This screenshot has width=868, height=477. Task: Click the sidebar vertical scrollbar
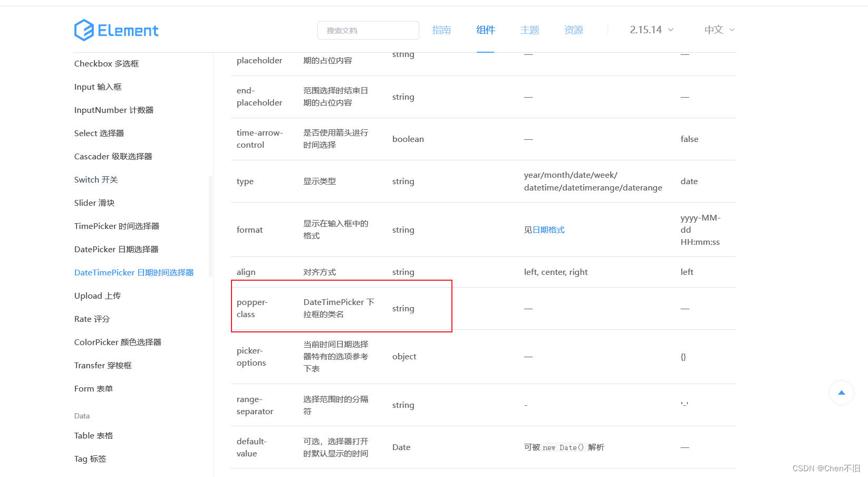210,226
